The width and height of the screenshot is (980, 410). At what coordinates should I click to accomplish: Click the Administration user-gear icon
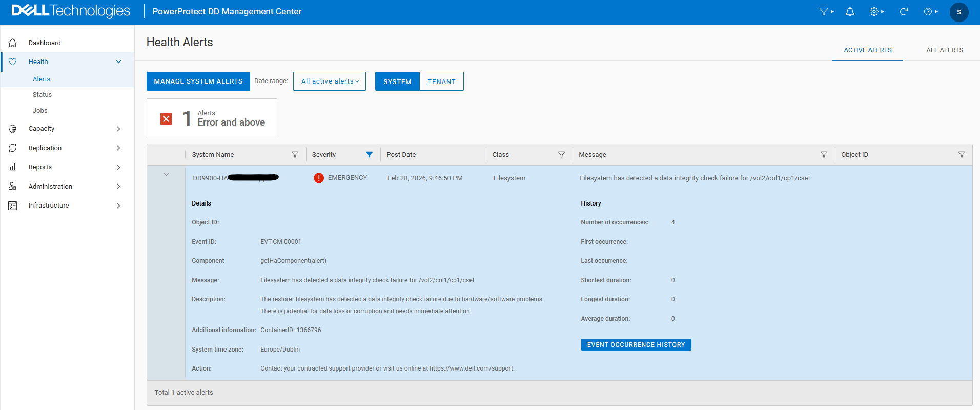(13, 186)
